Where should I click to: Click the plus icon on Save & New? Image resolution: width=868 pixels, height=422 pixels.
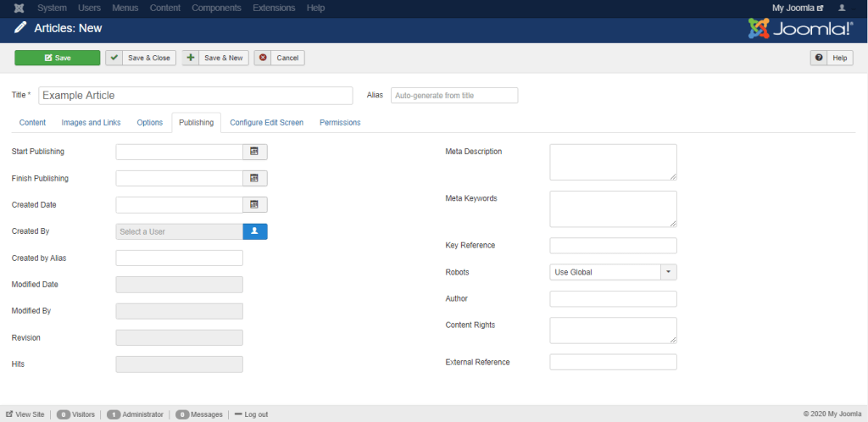191,58
